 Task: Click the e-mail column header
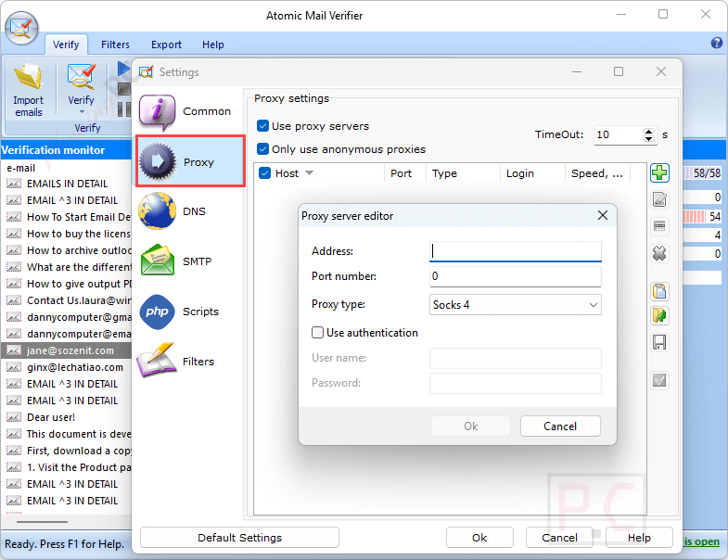click(20, 168)
